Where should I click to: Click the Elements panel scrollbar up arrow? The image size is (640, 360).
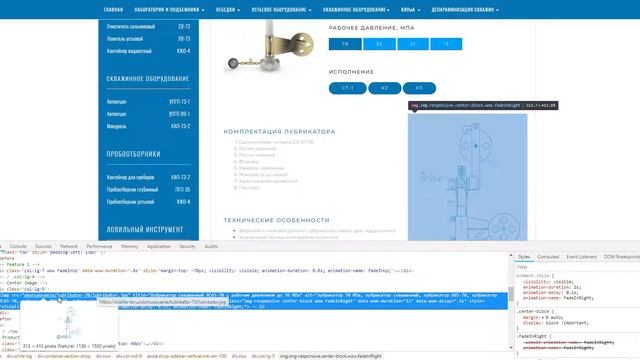click(511, 256)
